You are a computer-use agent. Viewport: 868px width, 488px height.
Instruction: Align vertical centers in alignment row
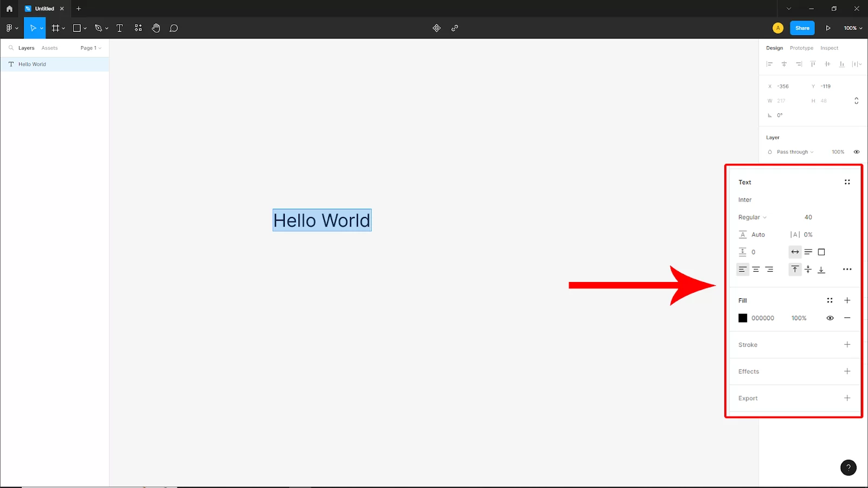(x=827, y=64)
